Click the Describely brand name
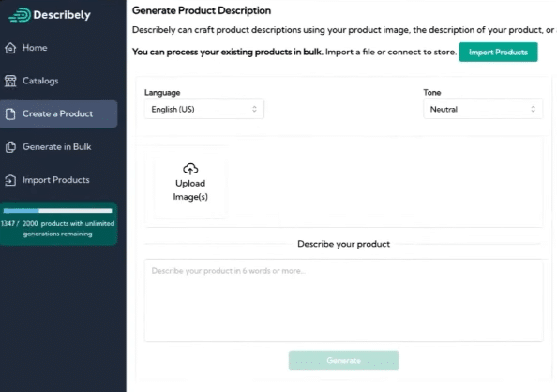 point(62,15)
